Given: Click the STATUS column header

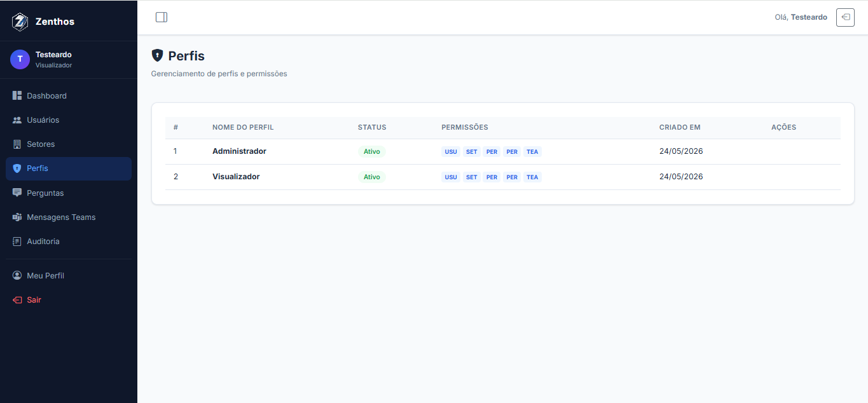Looking at the screenshot, I should 372,127.
